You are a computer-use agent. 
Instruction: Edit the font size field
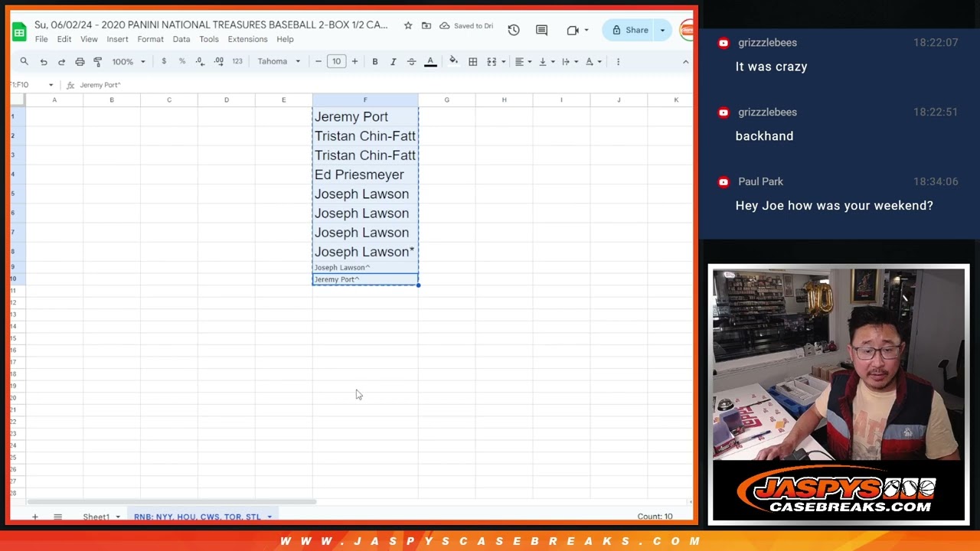click(x=337, y=61)
